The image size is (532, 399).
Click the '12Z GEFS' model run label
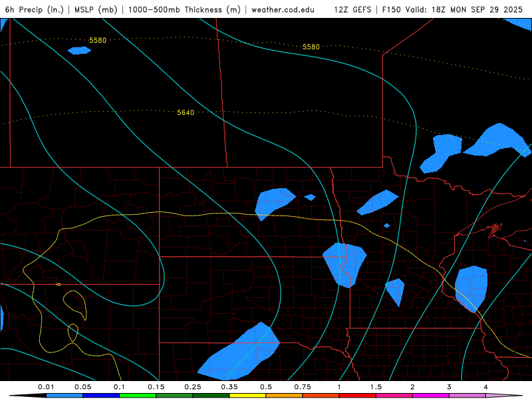pyautogui.click(x=352, y=9)
